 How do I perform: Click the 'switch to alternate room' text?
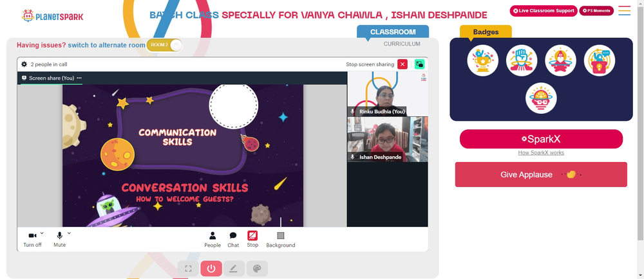[x=107, y=45]
